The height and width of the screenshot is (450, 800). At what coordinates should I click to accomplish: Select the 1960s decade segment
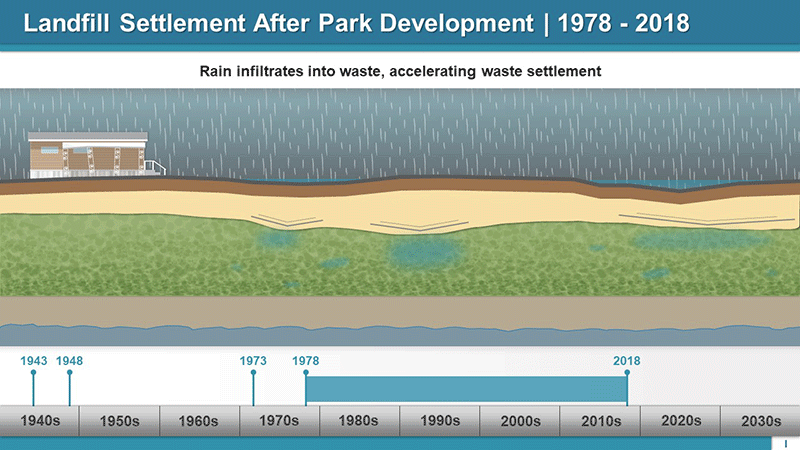(199, 421)
